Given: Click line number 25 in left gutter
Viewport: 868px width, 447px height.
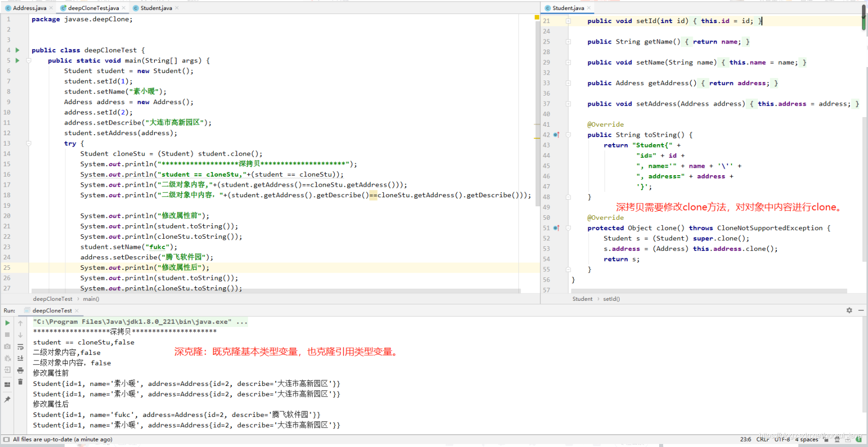Looking at the screenshot, I should pos(7,268).
